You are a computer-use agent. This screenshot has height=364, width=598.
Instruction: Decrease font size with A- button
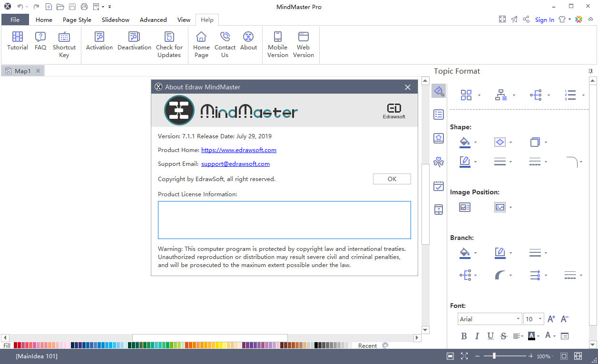[565, 319]
